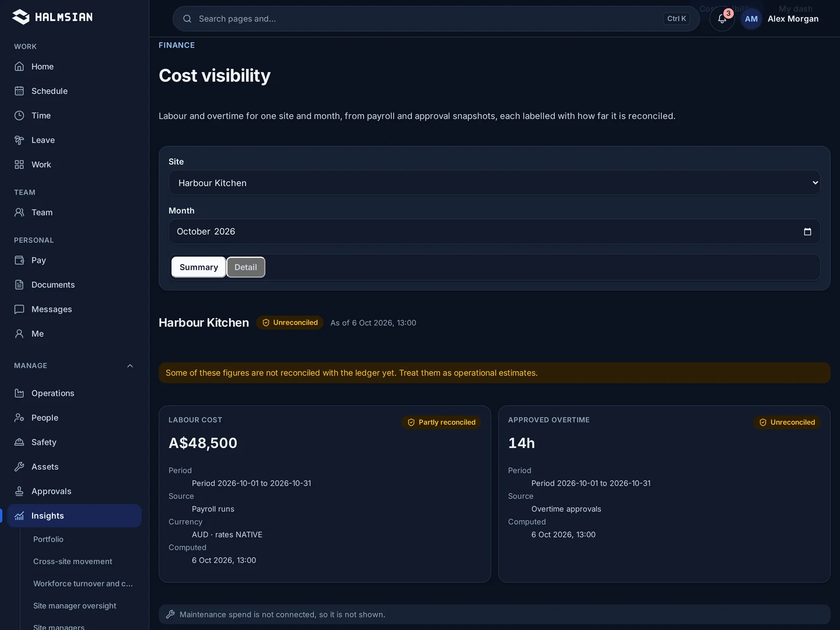
Task: Open Safety via its hard hat icon
Action: pyautogui.click(x=19, y=442)
